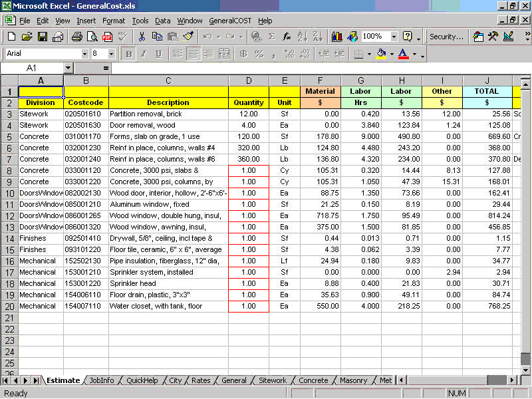532x399 pixels.
Task: Click the Save icon in toolbar
Action: tap(42, 37)
